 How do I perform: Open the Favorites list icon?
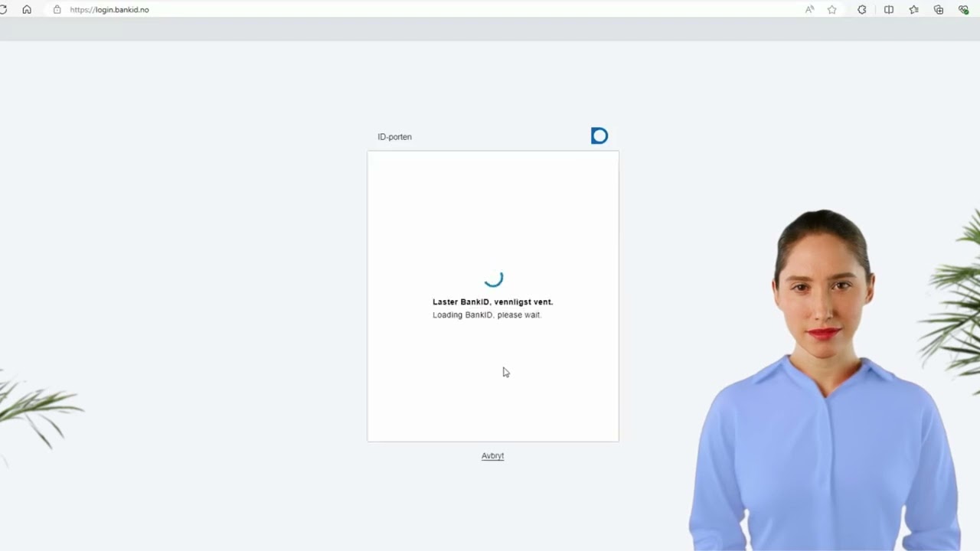[913, 9]
